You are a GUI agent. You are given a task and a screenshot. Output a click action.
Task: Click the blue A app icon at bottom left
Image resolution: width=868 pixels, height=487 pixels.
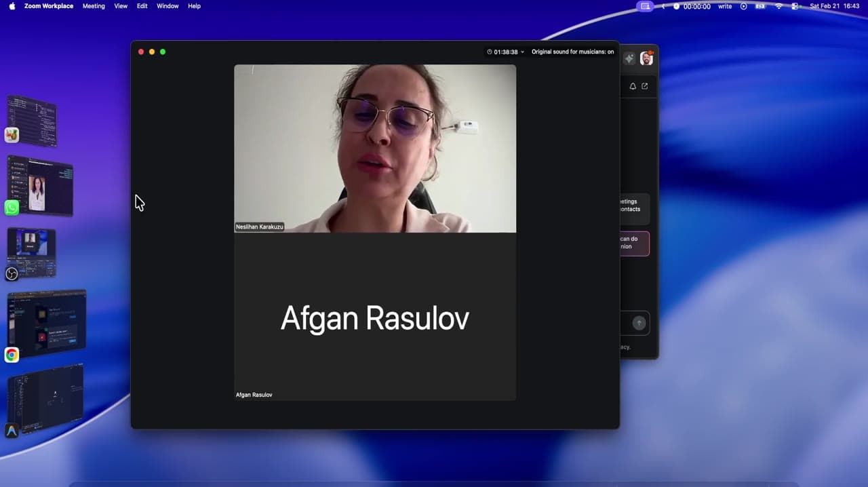[12, 431]
